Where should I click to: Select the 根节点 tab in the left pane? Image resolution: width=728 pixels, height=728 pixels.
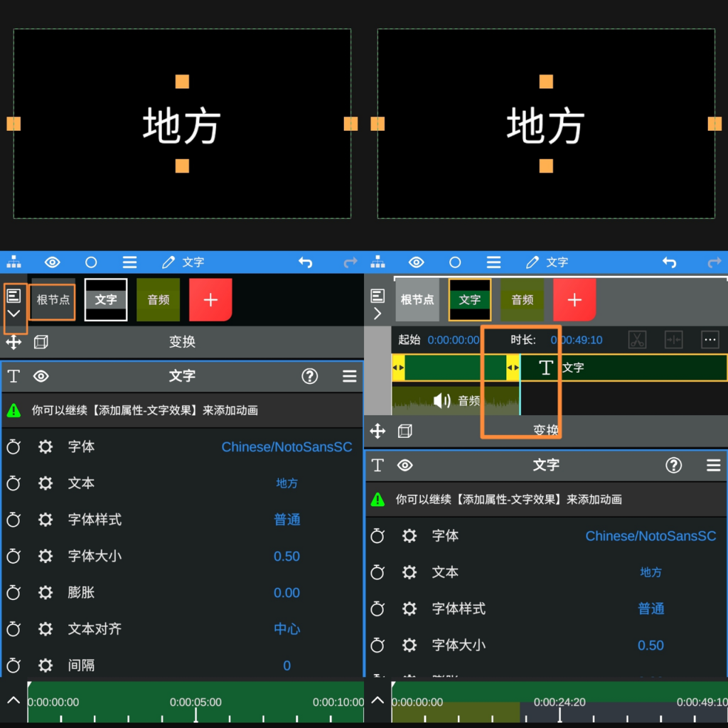pyautogui.click(x=53, y=299)
